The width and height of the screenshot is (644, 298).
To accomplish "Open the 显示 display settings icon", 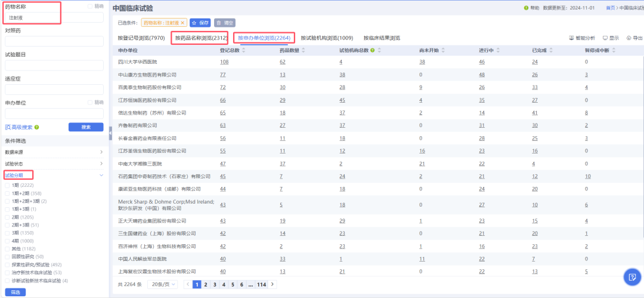I will click(605, 38).
